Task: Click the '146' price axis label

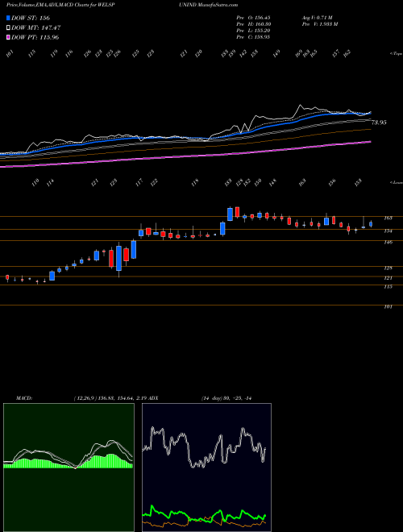Action: pos(388,243)
